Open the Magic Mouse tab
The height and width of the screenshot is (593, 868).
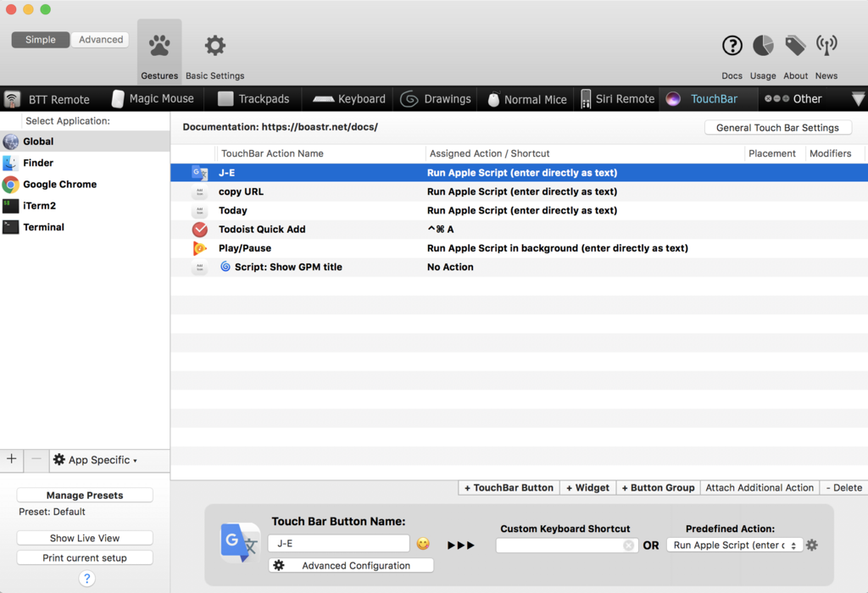pos(153,99)
